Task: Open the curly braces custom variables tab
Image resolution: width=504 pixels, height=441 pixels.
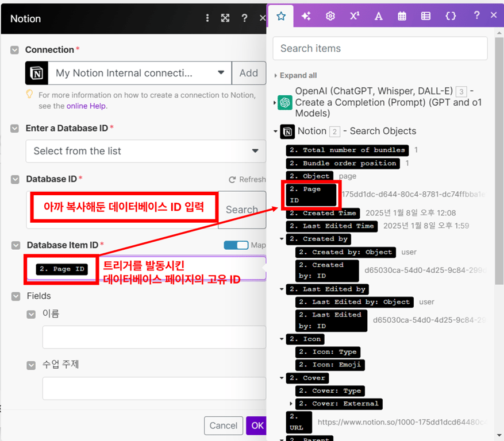Action: (451, 16)
